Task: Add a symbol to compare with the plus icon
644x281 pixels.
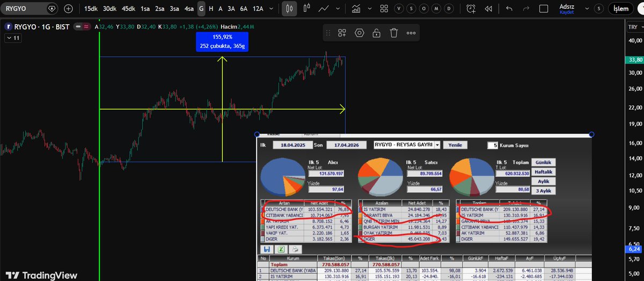Action: 68,9
